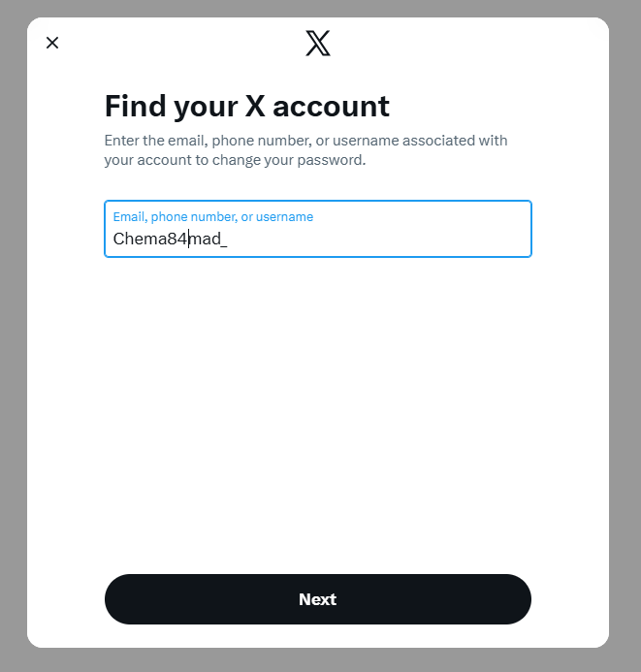Click the X logo at top
Screen dimensions: 641x672
point(318,43)
